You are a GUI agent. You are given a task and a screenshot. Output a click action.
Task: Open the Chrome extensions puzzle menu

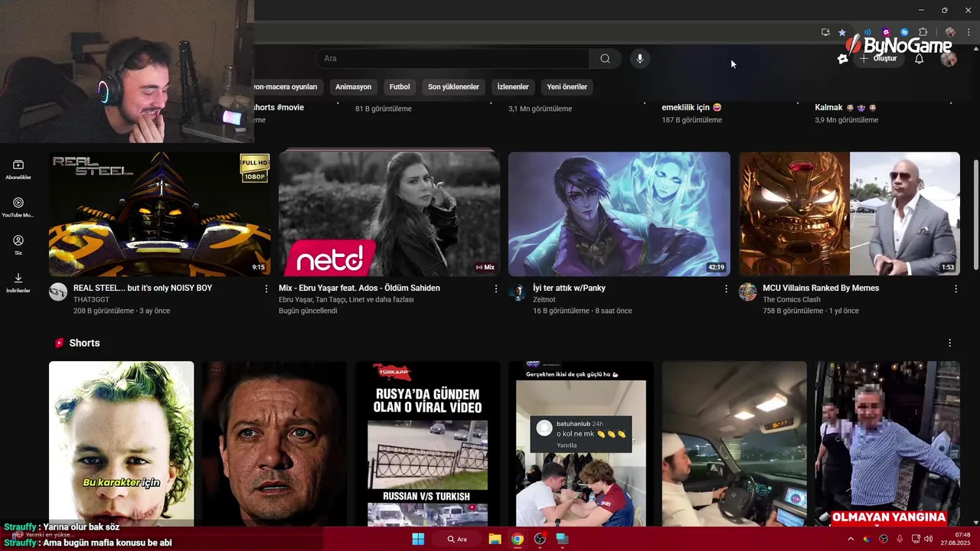click(x=923, y=32)
